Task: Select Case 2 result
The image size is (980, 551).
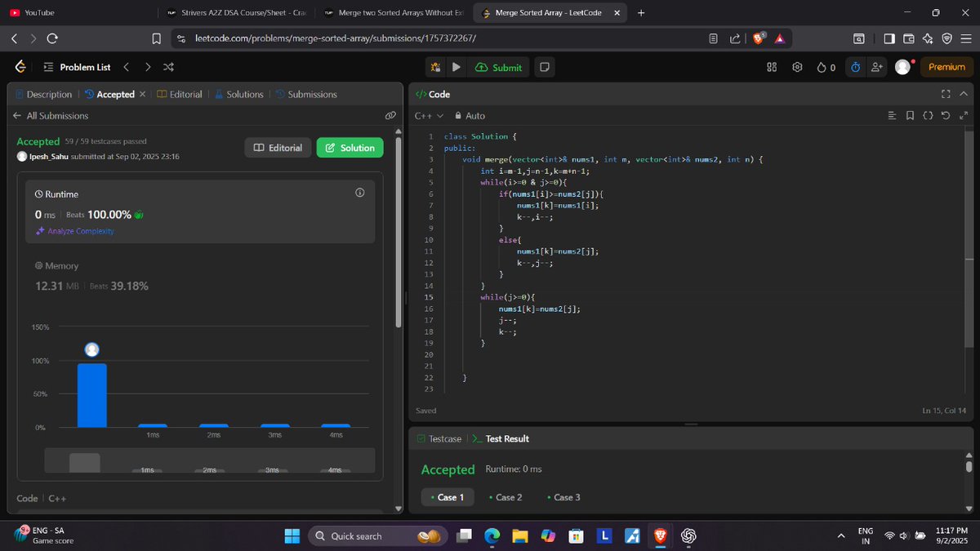Action: pyautogui.click(x=506, y=497)
